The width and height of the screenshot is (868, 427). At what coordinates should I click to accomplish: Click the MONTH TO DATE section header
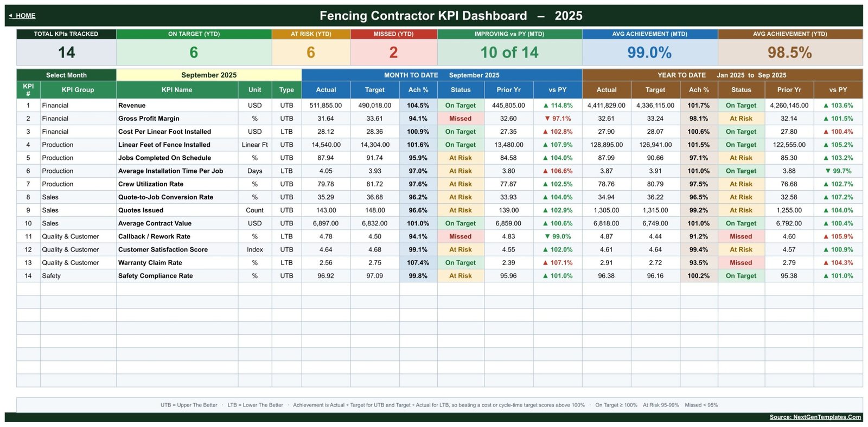click(x=442, y=75)
